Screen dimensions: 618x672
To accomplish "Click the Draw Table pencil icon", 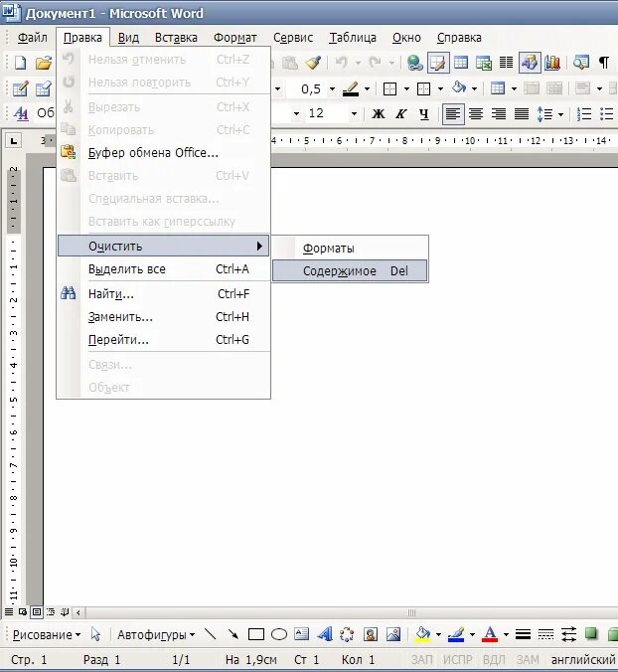I will click(x=20, y=88).
